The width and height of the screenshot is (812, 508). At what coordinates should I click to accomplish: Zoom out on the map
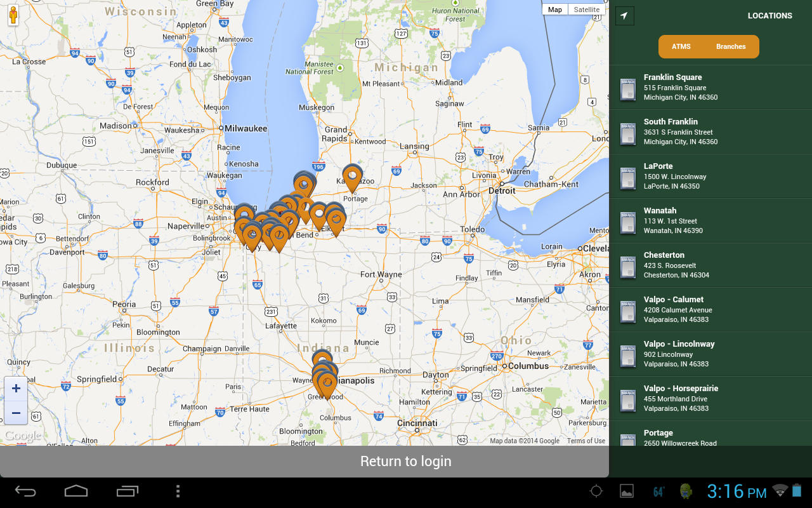[16, 413]
